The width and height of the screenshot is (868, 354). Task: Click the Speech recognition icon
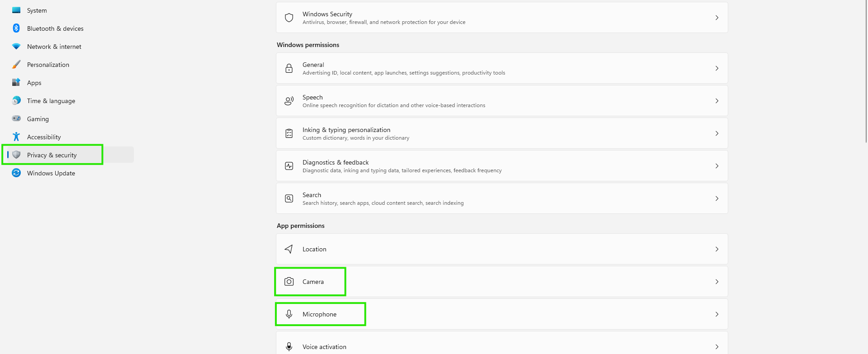click(289, 101)
